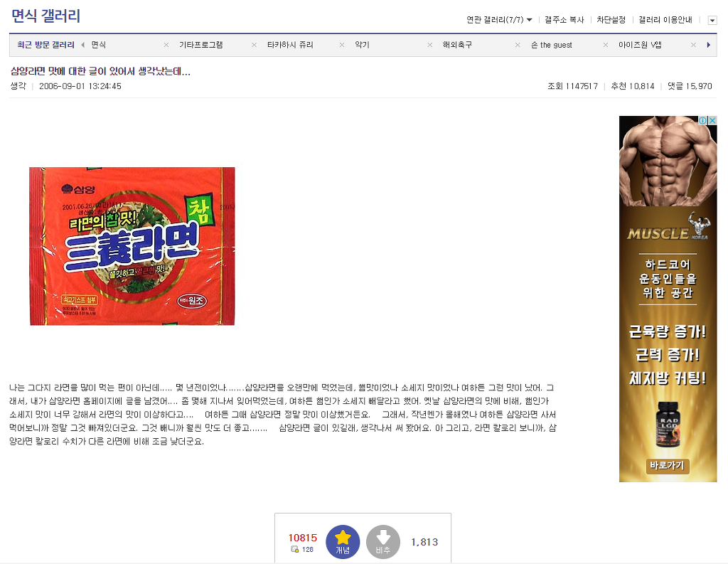728x564 pixels.
Task: Click the post date 2006-09-01 13:24:45
Action: [80, 86]
